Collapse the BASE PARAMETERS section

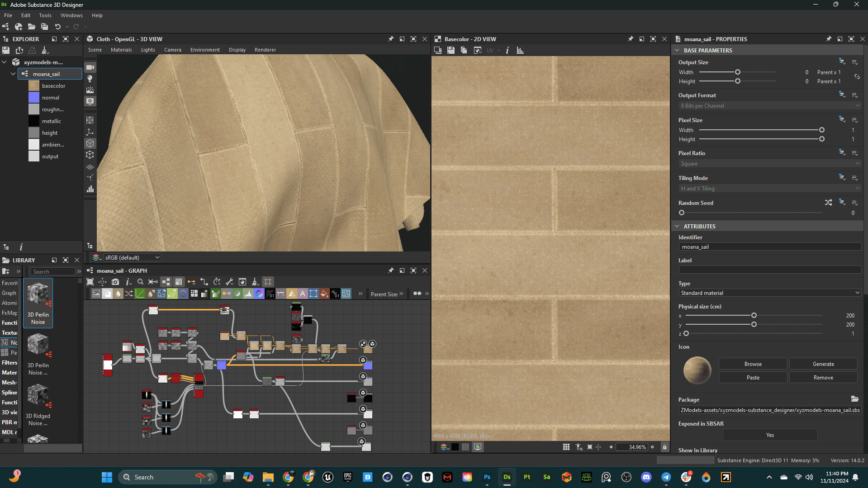click(x=677, y=50)
